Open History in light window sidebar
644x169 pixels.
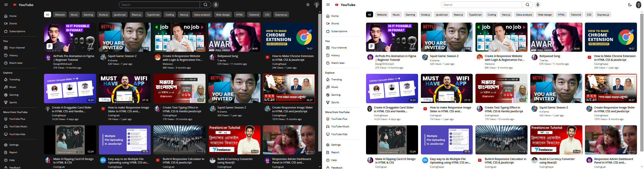pyautogui.click(x=342, y=55)
